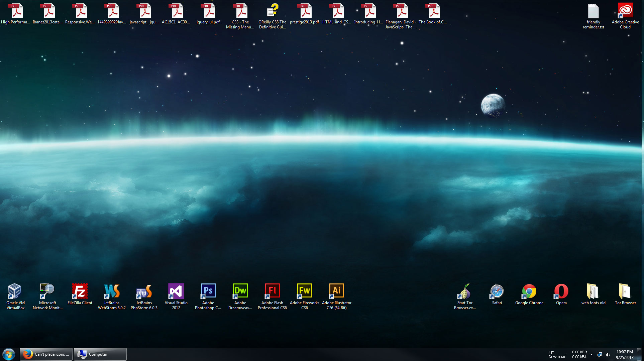The image size is (644, 361).
Task: Open Oracle VM VirtualBox
Action: pos(15,291)
